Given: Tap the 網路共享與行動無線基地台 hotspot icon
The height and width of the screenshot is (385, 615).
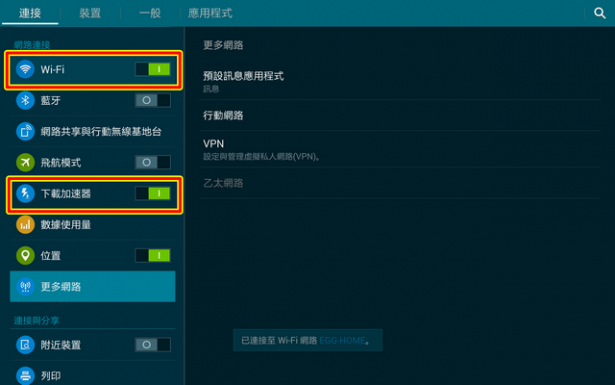Looking at the screenshot, I should pos(25,131).
